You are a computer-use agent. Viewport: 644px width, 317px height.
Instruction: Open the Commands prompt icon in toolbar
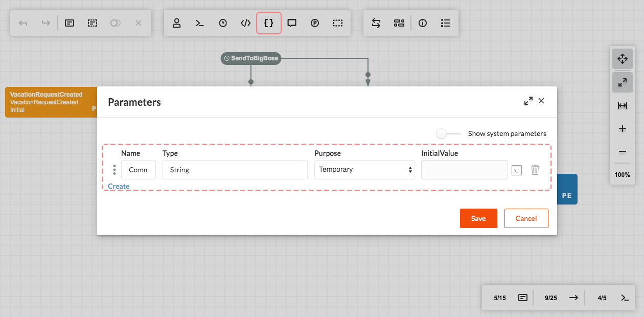(x=200, y=23)
